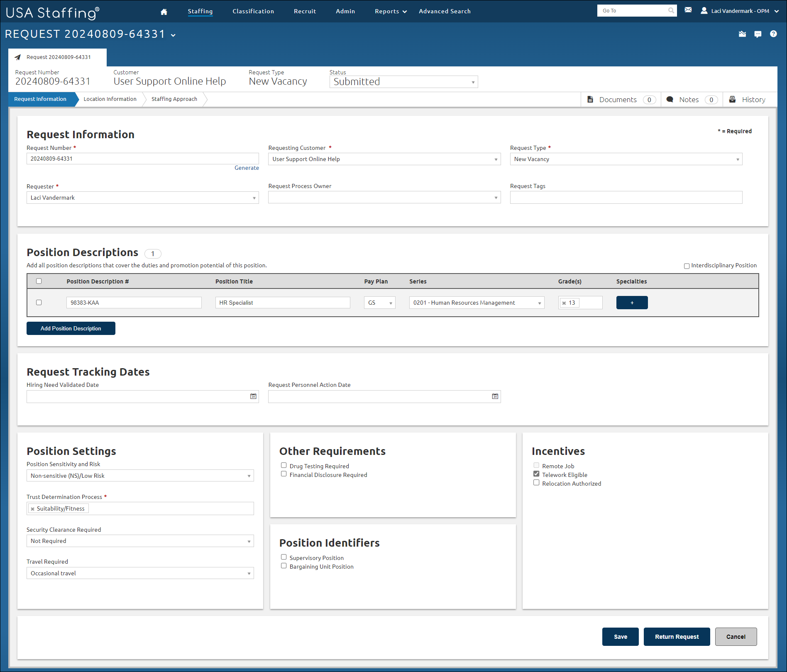Screen dimensions: 787x672
Task: Click the search magnifier in Go To box
Action: (x=671, y=10)
